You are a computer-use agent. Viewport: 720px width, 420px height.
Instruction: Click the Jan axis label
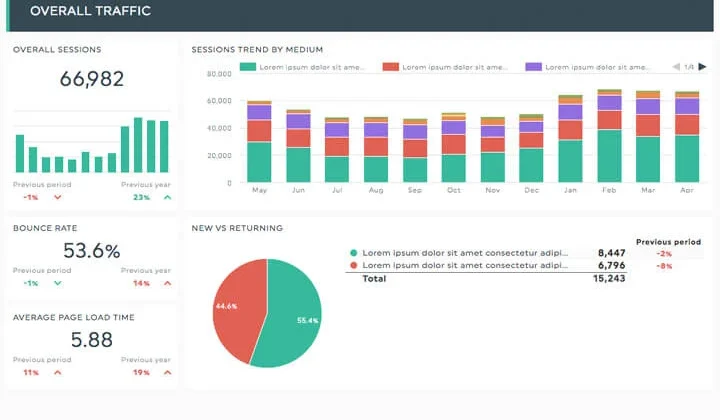570,190
